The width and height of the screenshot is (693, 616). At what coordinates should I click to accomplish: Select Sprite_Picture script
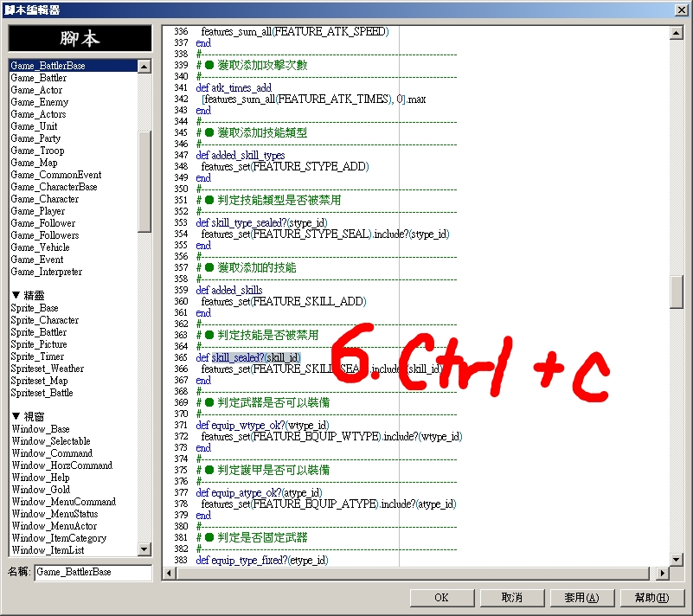[x=39, y=344]
